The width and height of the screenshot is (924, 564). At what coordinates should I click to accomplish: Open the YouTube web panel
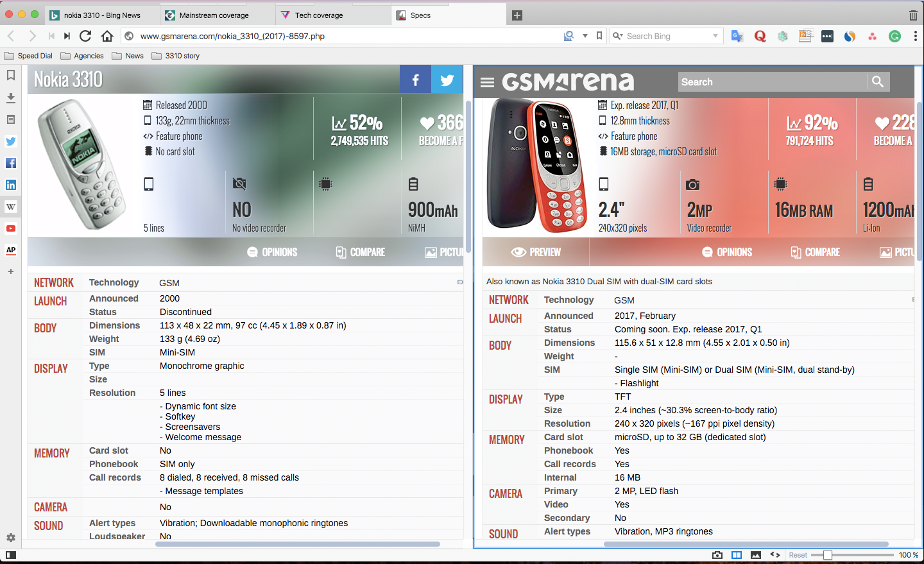point(11,228)
